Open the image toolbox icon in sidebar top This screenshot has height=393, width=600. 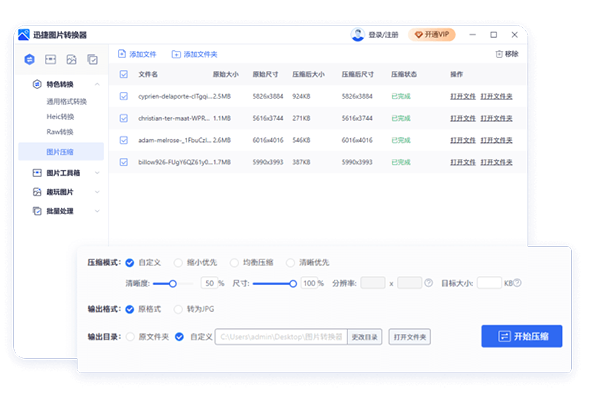coord(51,59)
